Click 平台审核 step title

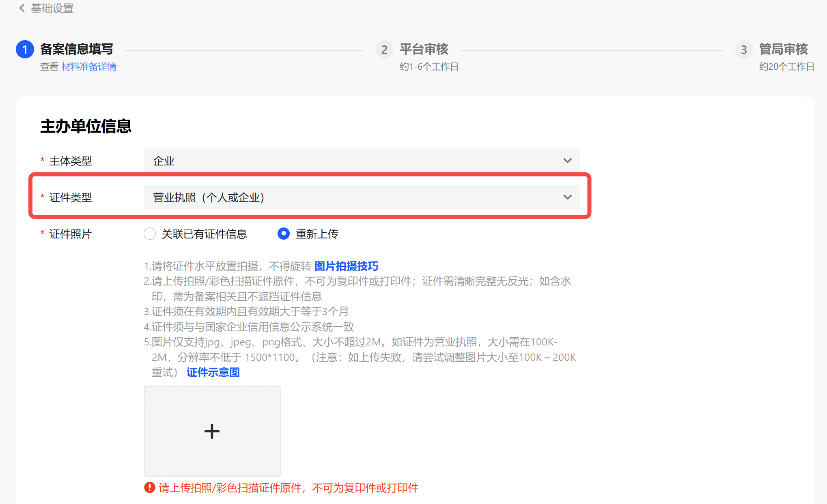[424, 49]
